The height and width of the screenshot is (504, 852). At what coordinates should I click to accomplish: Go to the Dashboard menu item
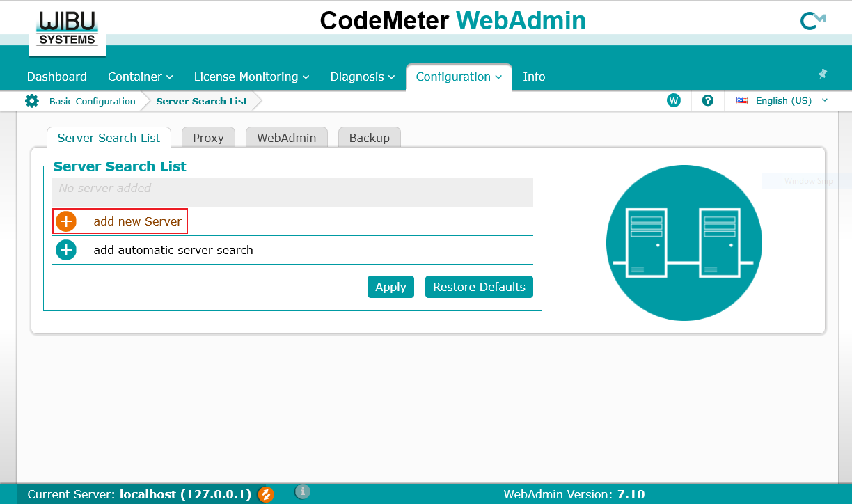(57, 77)
